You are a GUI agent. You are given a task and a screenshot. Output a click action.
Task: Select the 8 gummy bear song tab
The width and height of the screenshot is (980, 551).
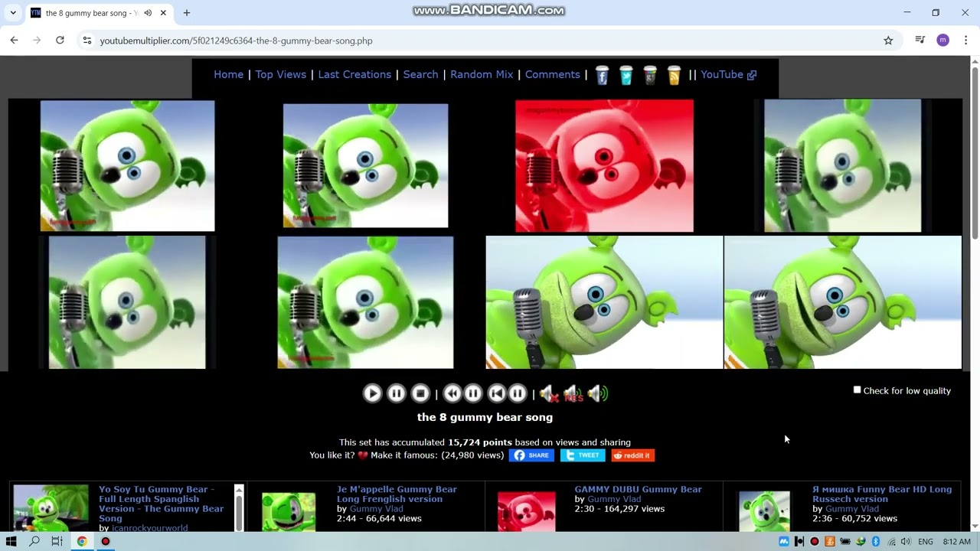coord(99,13)
